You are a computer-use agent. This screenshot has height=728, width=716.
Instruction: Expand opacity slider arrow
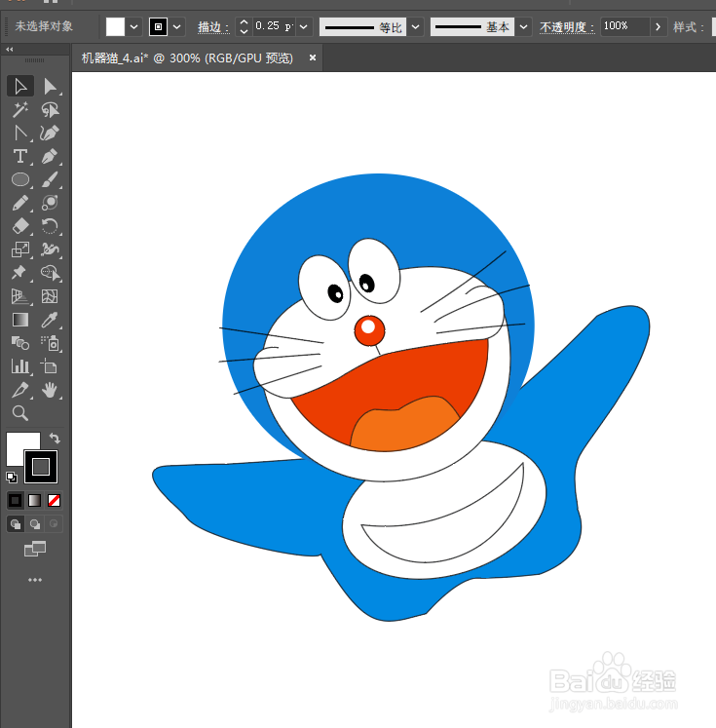(658, 26)
